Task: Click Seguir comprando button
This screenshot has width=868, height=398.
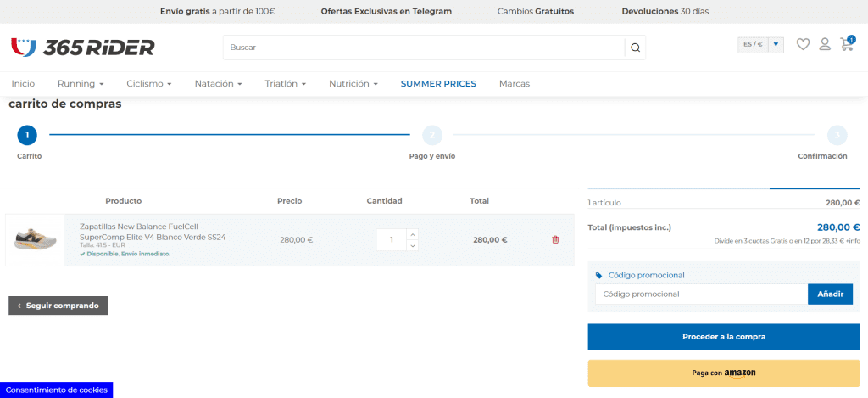Action: pyautogui.click(x=58, y=306)
